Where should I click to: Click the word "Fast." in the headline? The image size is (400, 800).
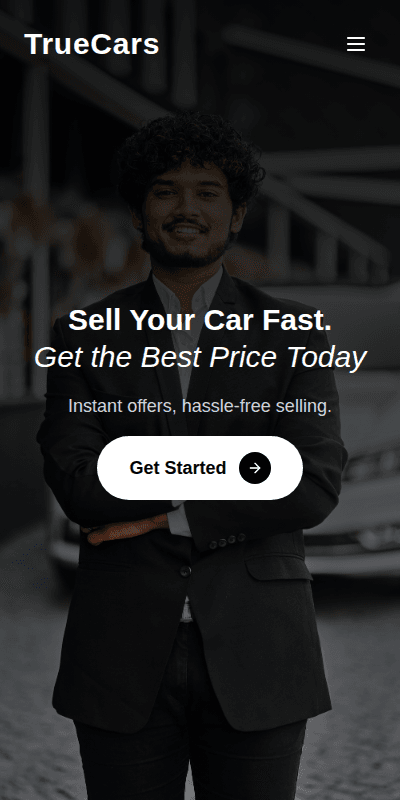click(x=297, y=320)
